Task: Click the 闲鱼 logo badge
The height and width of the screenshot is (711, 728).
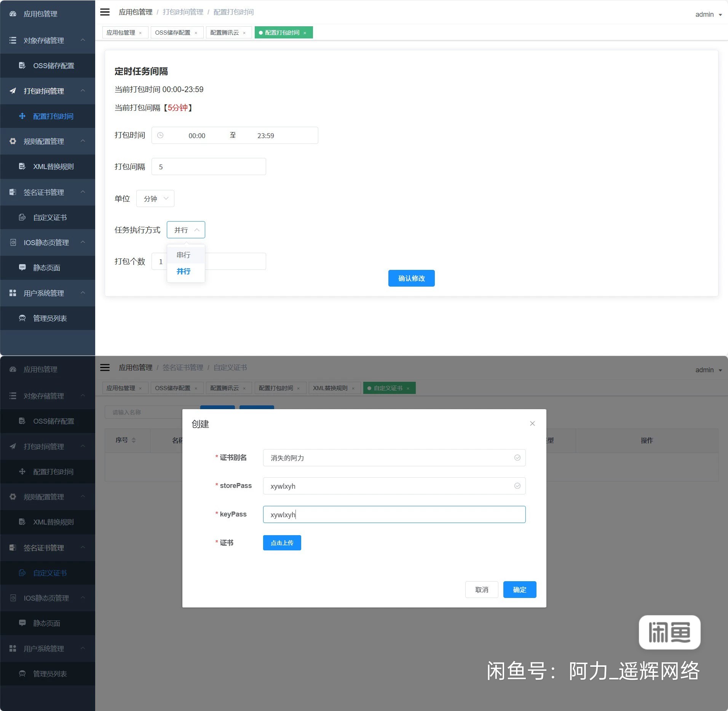Action: (x=669, y=632)
